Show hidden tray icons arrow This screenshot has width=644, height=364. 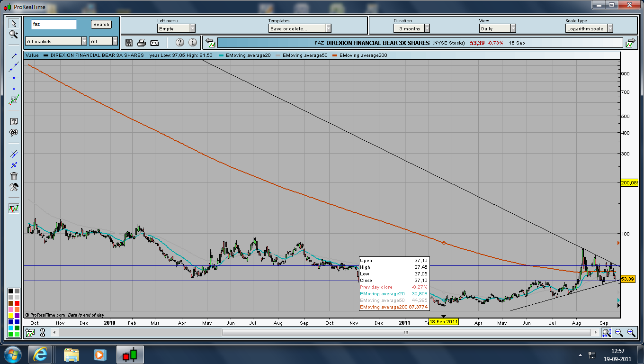point(581,355)
